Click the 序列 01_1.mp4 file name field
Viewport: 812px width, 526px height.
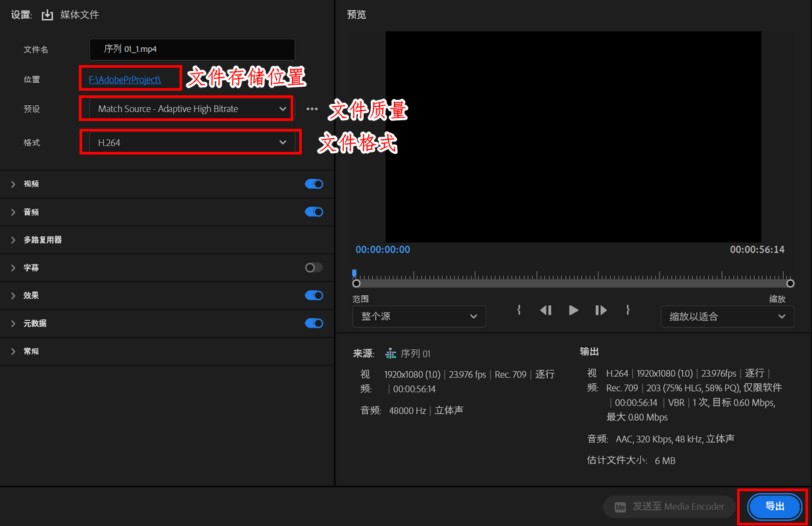click(192, 49)
